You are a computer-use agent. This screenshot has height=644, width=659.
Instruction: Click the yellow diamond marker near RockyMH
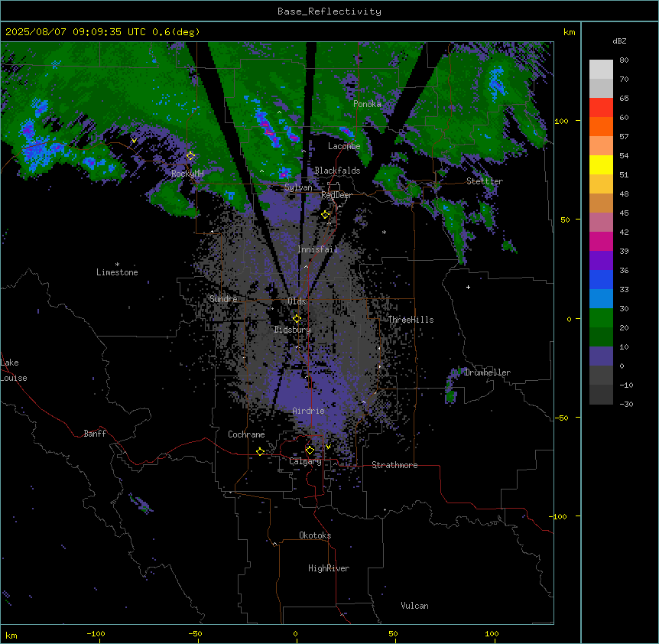pyautogui.click(x=191, y=156)
